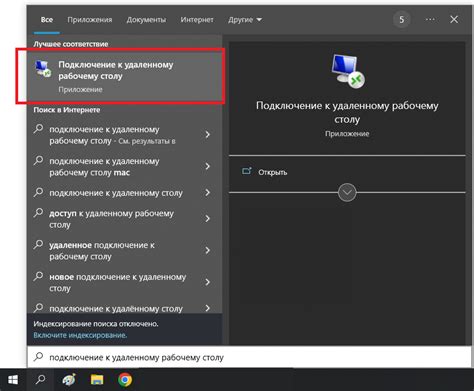Expand arrow for 'рабочему столу - См. результаты' suggestion
The height and width of the screenshot is (391, 474).
click(x=207, y=135)
